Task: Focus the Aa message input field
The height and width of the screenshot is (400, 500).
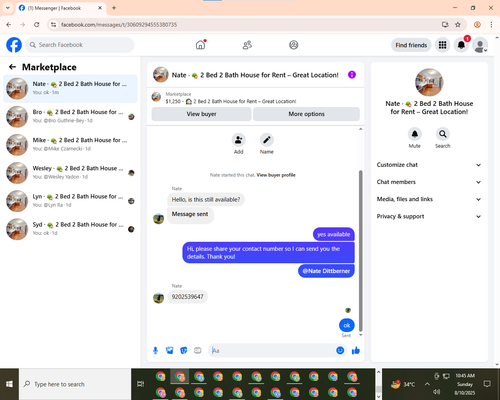Action: coord(272,350)
